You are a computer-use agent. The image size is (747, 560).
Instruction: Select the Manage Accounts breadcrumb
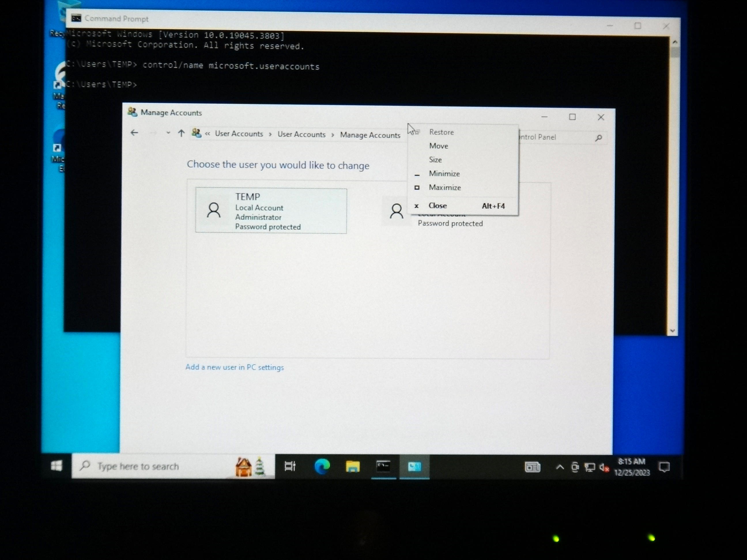click(370, 135)
